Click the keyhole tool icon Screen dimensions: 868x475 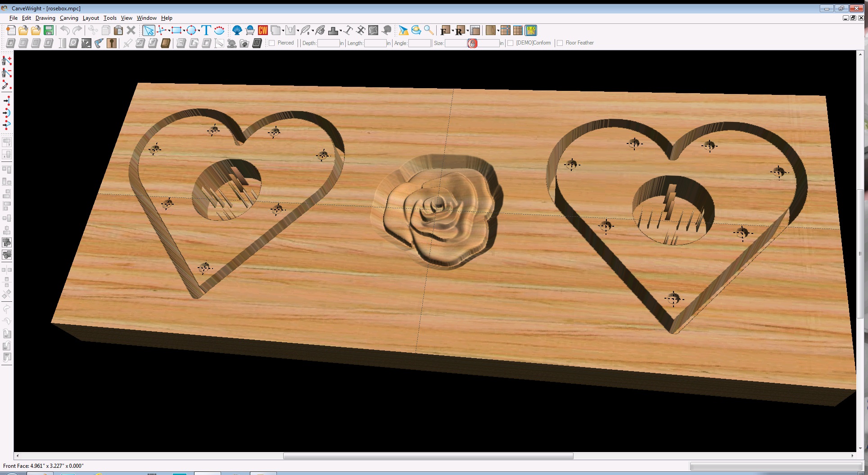coord(112,43)
